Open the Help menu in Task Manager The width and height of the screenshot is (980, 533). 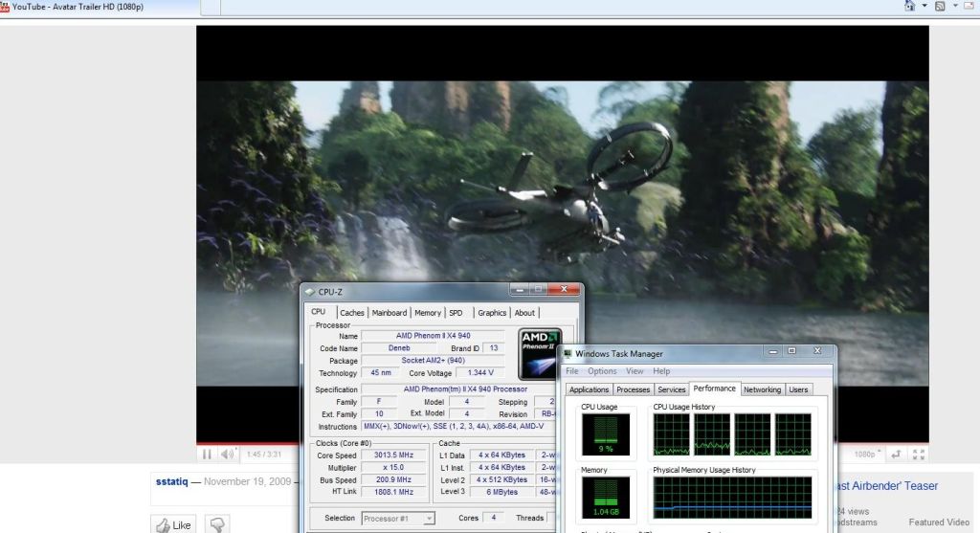661,371
